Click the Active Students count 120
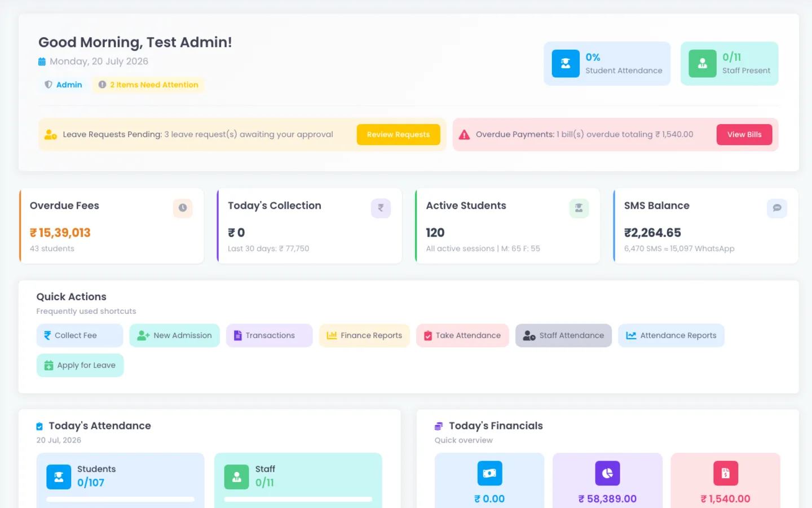Screen dimensions: 812x508 click(435, 233)
